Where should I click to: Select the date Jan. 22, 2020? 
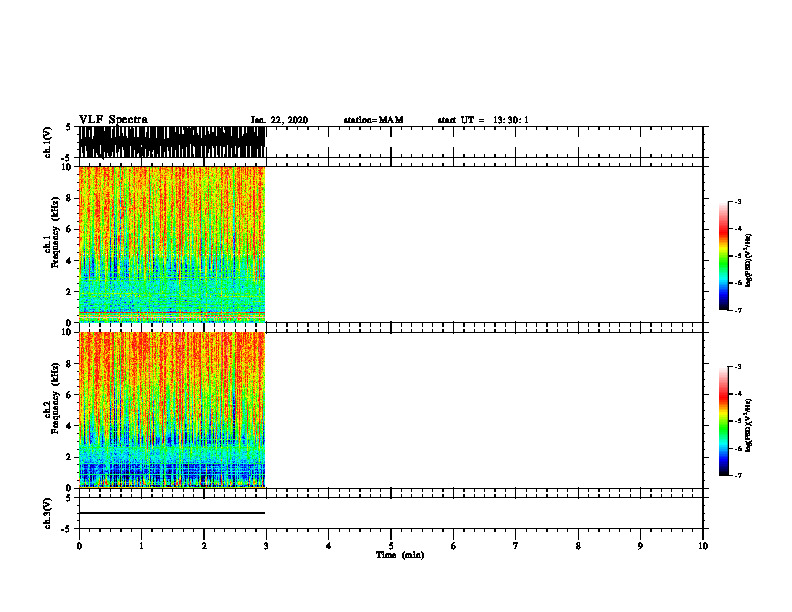point(279,120)
